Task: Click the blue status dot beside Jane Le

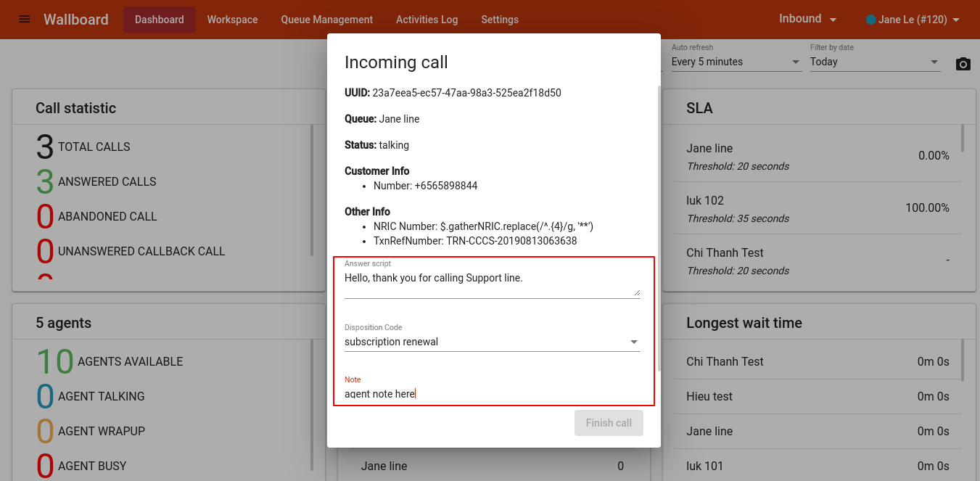Action: [x=871, y=20]
